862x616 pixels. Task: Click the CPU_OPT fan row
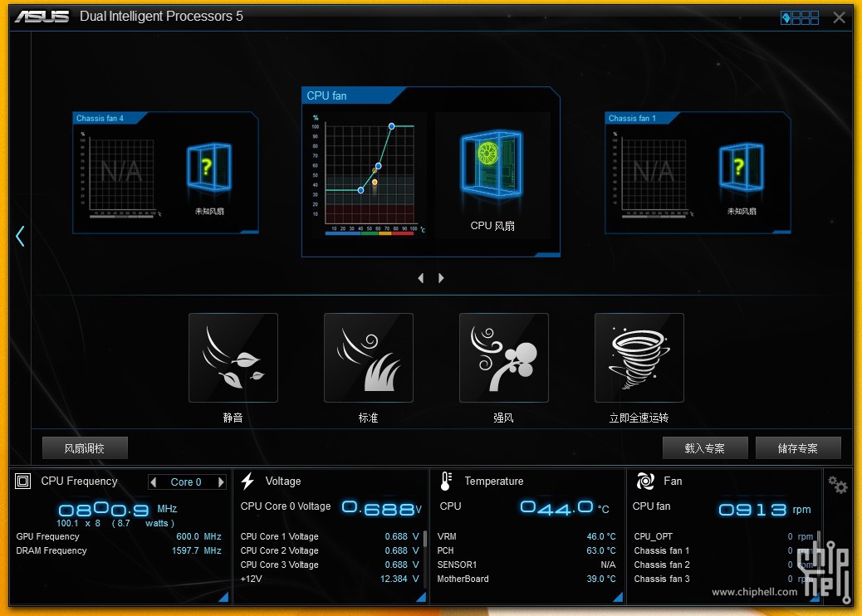coord(723,536)
